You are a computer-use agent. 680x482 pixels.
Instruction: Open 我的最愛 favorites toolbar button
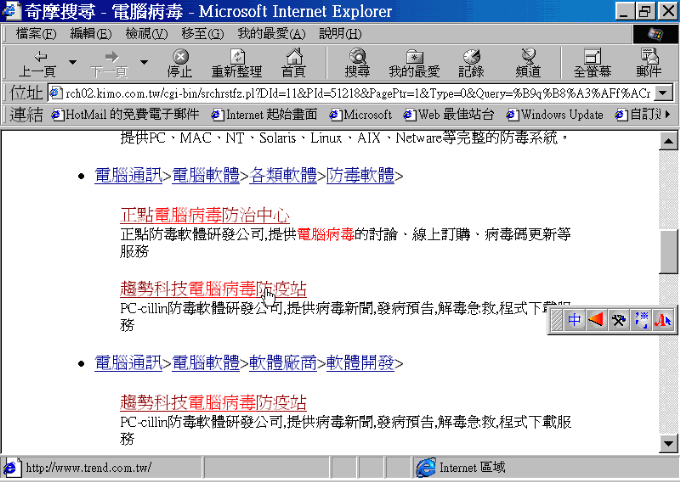pos(414,63)
